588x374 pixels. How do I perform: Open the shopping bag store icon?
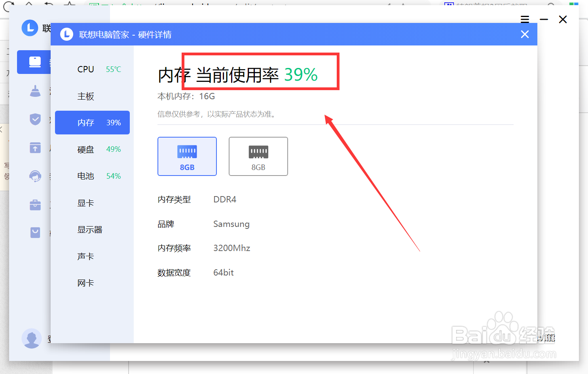point(35,232)
